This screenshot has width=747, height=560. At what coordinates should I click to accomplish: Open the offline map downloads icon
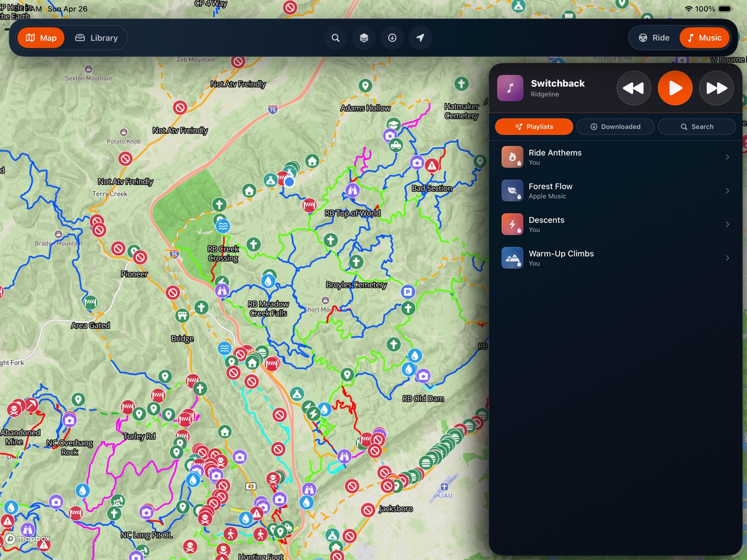[392, 37]
